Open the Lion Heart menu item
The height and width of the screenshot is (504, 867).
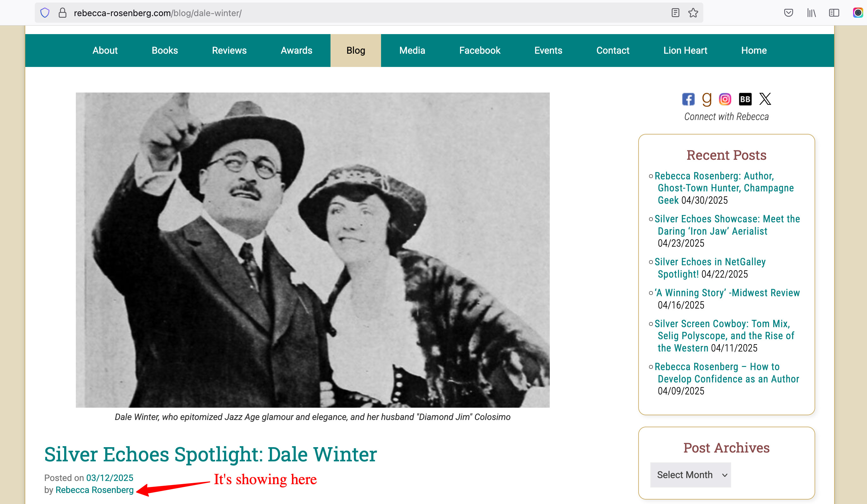point(685,51)
